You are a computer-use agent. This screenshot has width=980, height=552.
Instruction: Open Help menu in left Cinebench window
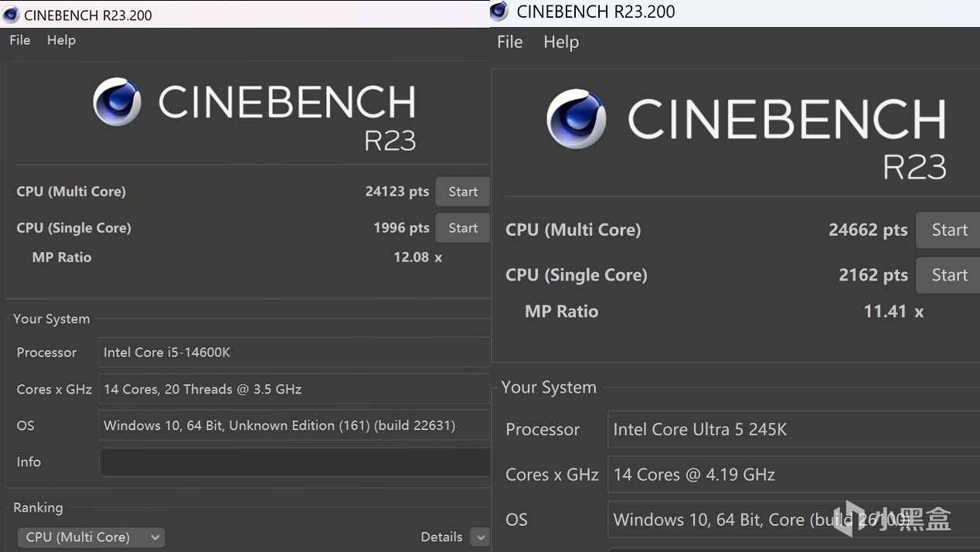pyautogui.click(x=61, y=40)
